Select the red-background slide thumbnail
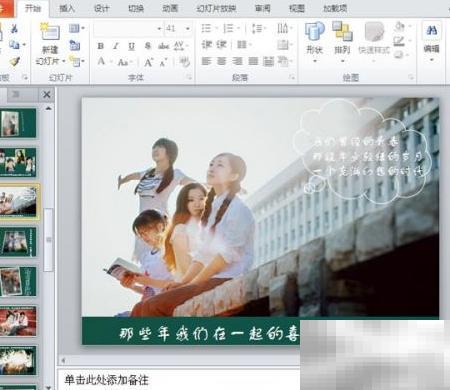450x390 pixels. pyautogui.click(x=18, y=321)
